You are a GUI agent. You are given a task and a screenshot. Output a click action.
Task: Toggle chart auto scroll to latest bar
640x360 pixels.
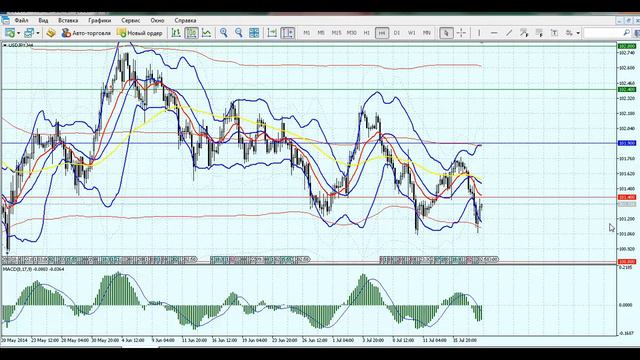coord(272,33)
